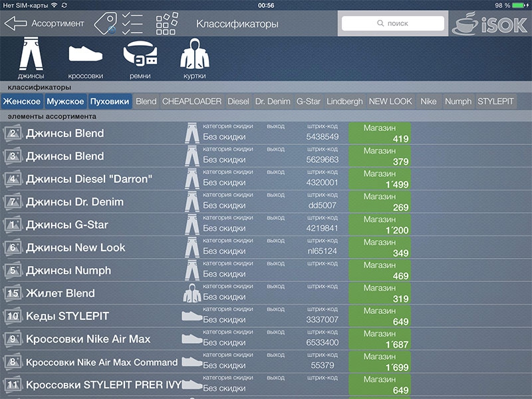This screenshot has width=532, height=399.
Task: Open photo thumbnail 4 for Джинсы Diesel "Darron"
Action: pos(13,179)
